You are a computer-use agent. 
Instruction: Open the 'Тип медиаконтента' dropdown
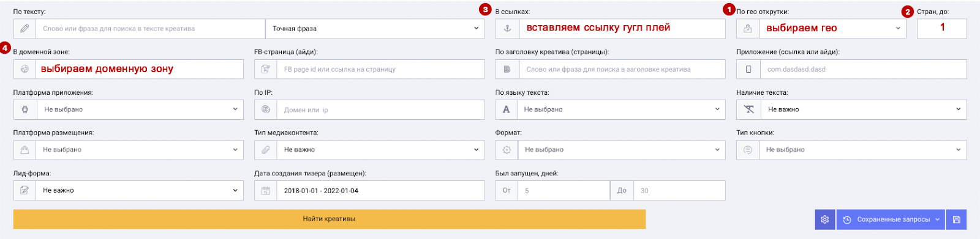coord(381,150)
